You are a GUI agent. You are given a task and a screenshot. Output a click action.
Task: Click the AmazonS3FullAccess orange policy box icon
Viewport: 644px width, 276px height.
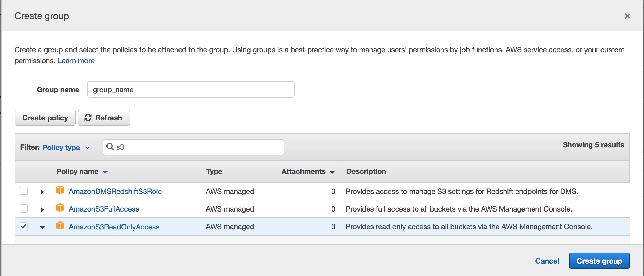point(60,208)
